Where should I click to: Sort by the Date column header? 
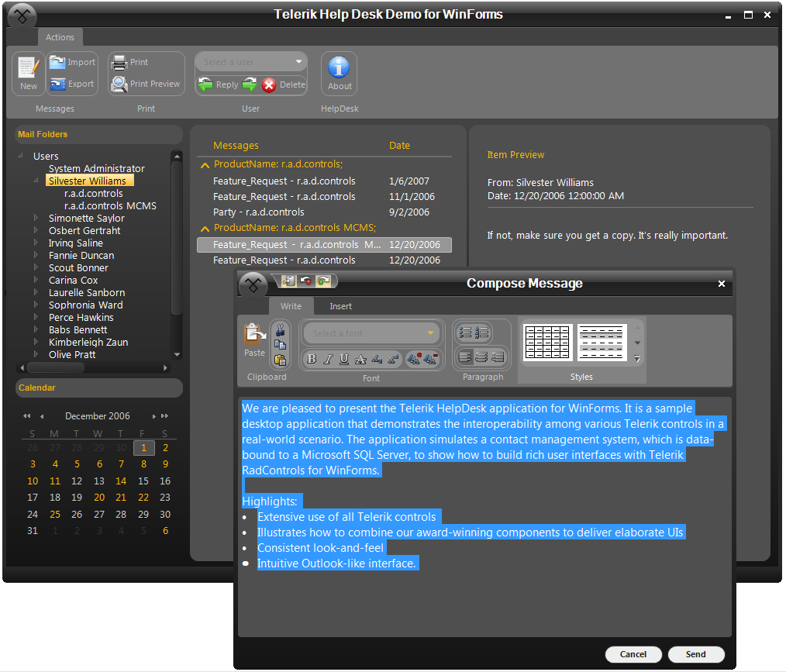(x=399, y=145)
